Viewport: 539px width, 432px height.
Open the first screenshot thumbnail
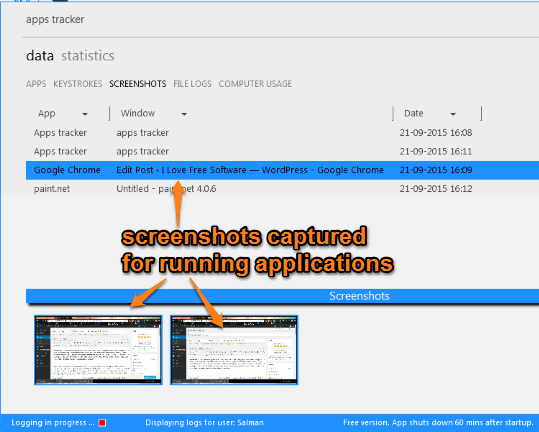tap(98, 350)
